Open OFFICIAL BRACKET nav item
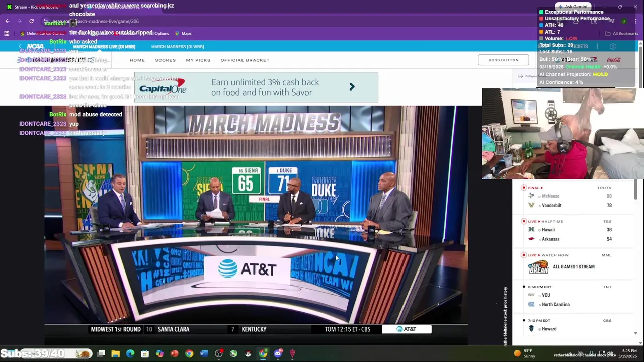The height and width of the screenshot is (362, 644). tap(245, 60)
